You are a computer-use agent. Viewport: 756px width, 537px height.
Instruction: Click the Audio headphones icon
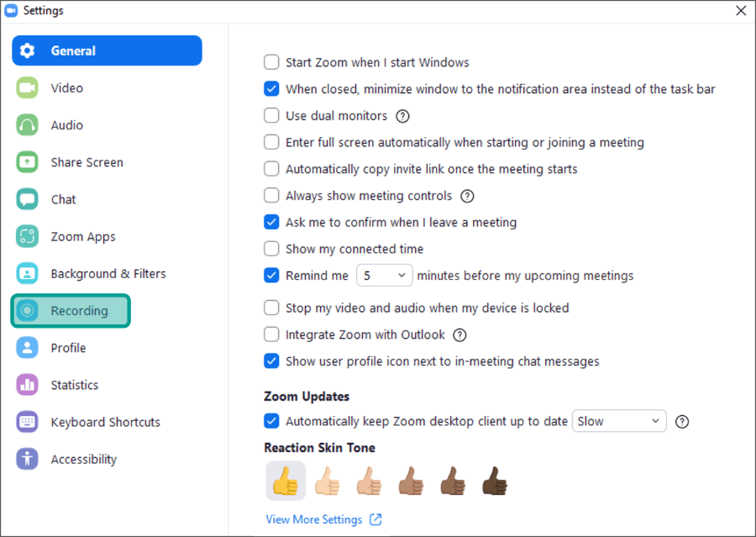click(x=27, y=125)
